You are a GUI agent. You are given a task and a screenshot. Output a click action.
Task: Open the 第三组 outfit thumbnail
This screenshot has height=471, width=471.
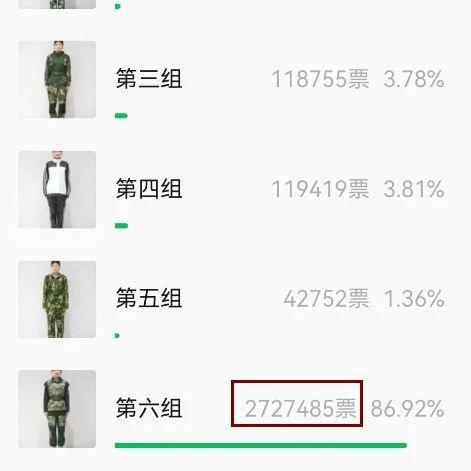[57, 79]
